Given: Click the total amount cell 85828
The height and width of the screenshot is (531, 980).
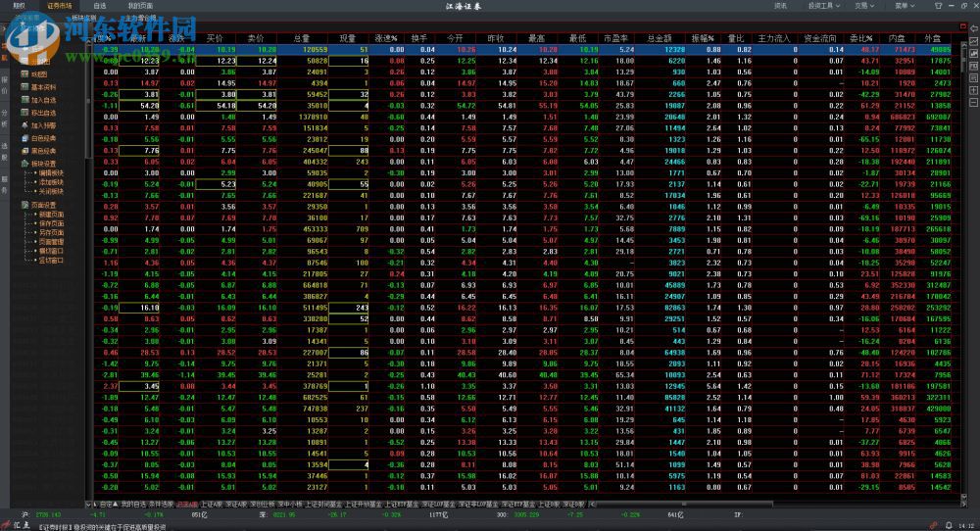Looking at the screenshot, I should click(x=674, y=398).
